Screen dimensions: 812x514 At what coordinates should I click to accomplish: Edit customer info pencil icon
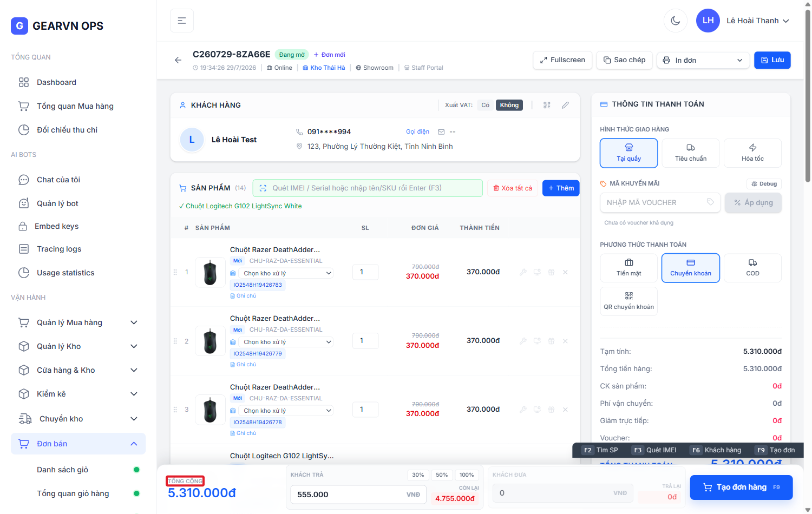pos(565,105)
